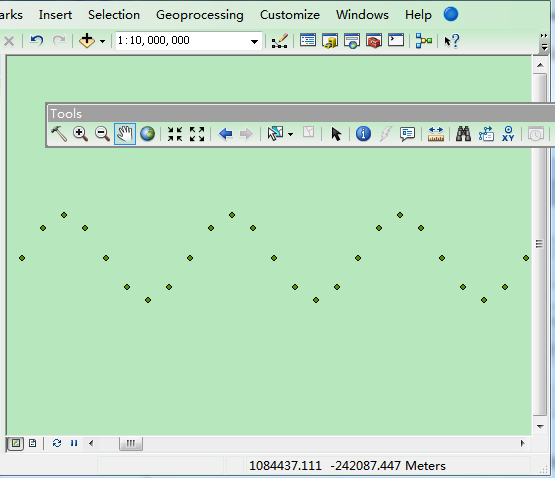Undo the last action
The image size is (555, 478).
pyautogui.click(x=36, y=40)
